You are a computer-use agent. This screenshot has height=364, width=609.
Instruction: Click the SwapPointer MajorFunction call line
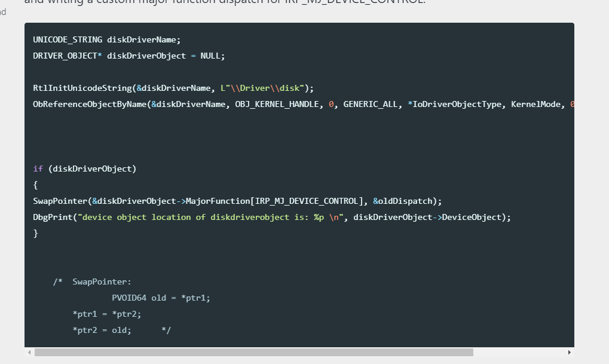[x=237, y=201]
